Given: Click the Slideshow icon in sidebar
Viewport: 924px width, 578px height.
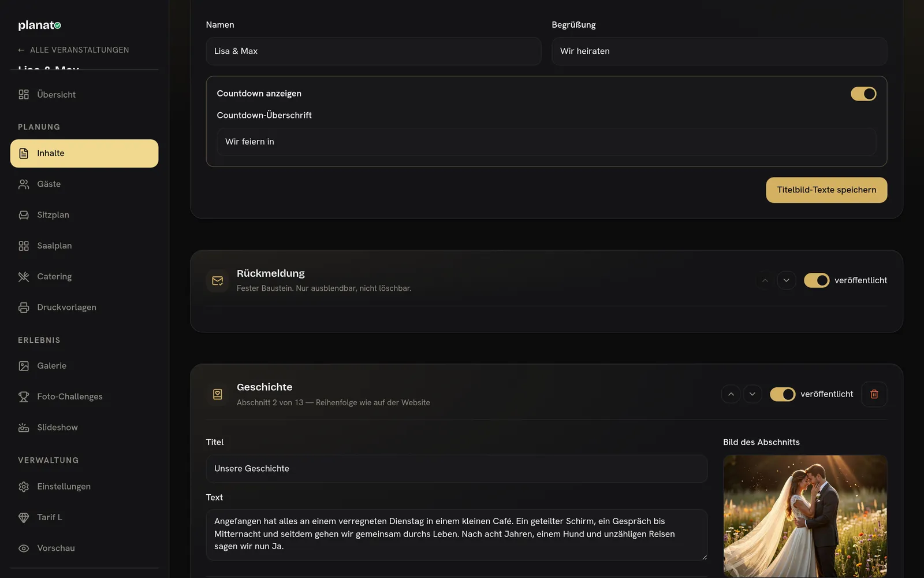Looking at the screenshot, I should (24, 428).
